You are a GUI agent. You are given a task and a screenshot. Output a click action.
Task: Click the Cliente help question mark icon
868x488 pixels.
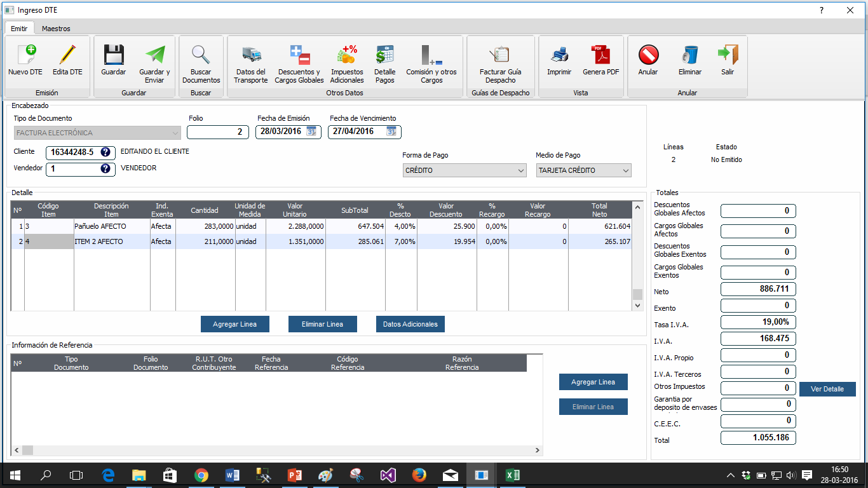[105, 152]
